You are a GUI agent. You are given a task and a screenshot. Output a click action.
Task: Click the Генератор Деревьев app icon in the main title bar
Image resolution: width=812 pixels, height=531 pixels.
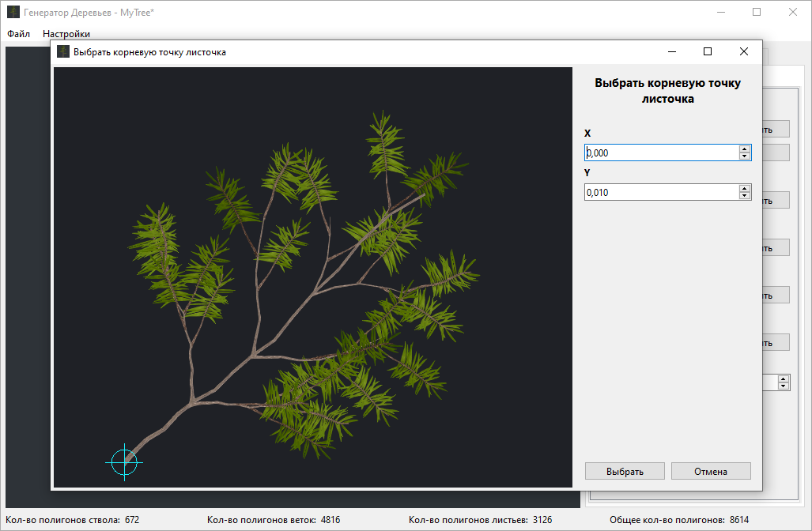(13, 12)
